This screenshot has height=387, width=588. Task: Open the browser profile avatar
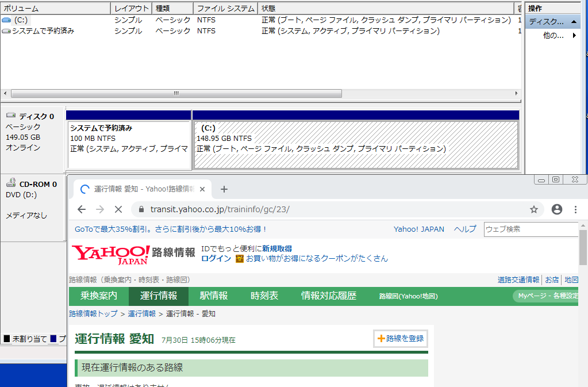tap(557, 209)
